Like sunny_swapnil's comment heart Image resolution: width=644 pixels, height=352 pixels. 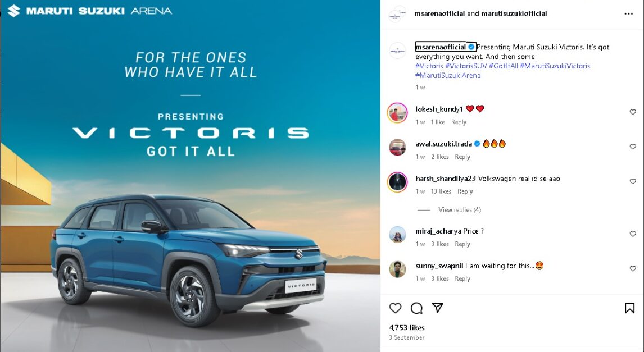click(633, 269)
